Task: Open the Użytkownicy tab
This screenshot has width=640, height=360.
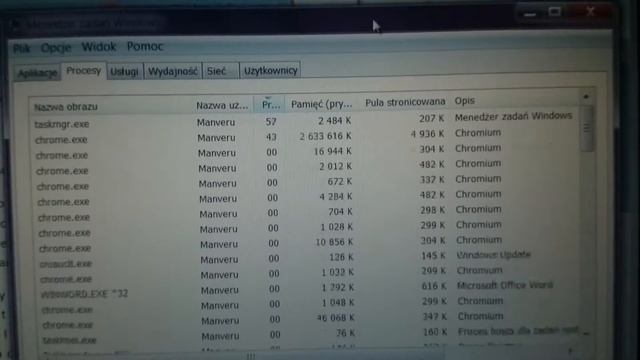Action: (x=270, y=70)
